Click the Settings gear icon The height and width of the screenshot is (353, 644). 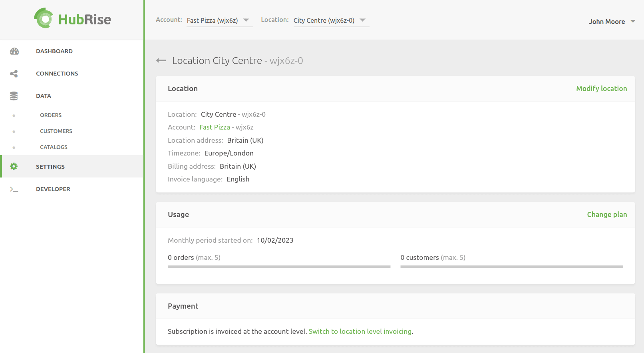coord(14,166)
